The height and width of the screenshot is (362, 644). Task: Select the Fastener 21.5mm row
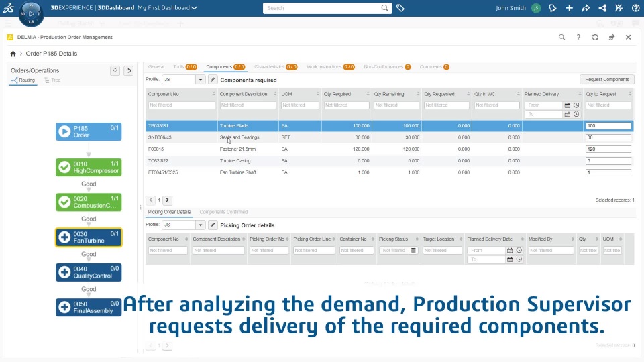point(389,149)
